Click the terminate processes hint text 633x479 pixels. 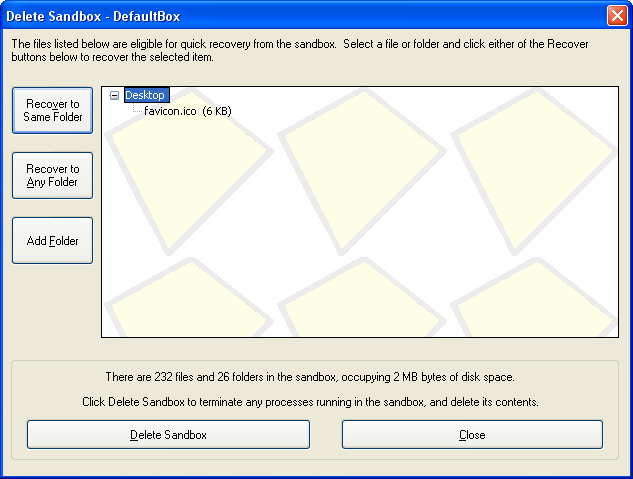(310, 402)
